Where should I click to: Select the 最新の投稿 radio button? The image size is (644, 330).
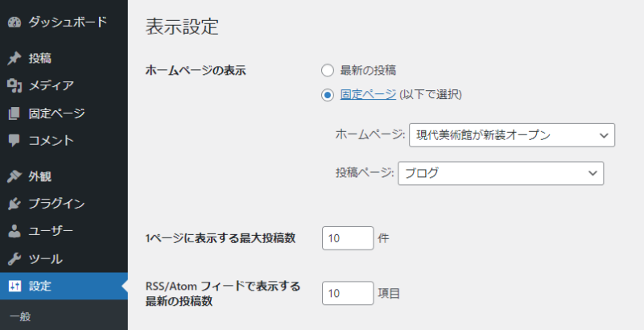pos(328,70)
